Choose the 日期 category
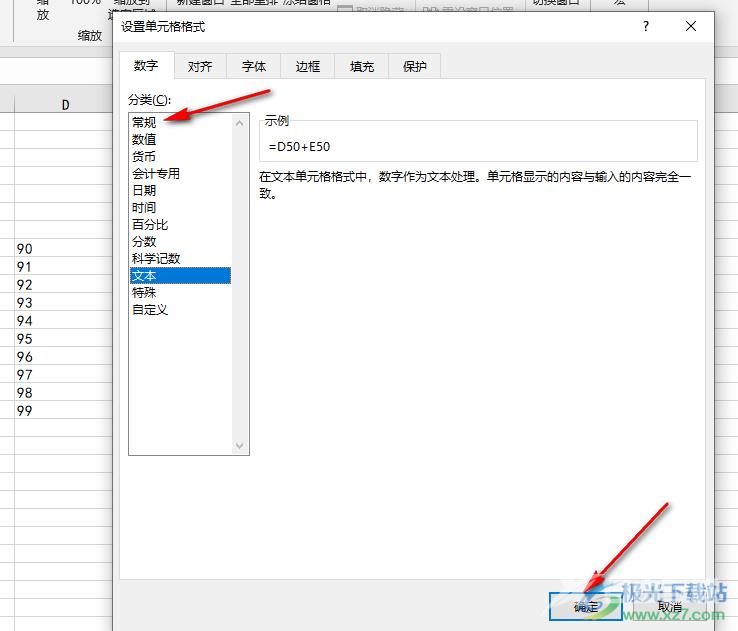Viewport: 738px width, 631px height. [x=144, y=190]
